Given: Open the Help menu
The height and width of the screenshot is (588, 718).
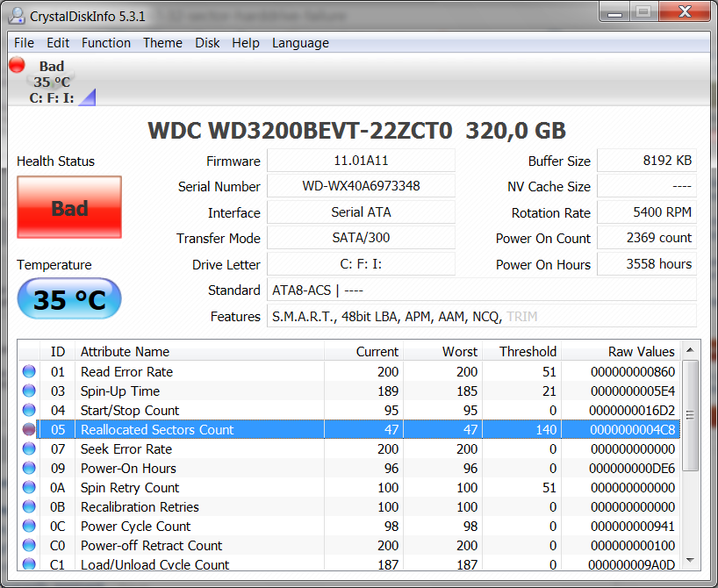Looking at the screenshot, I should point(246,43).
